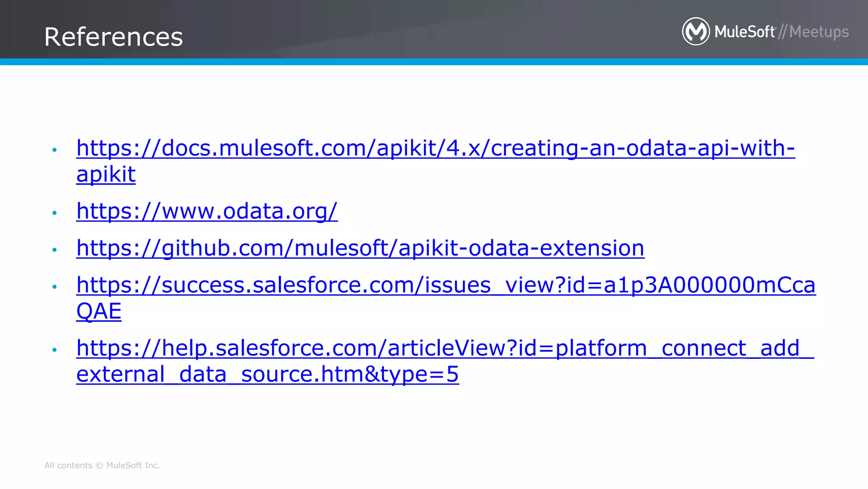868x489 pixels.
Task: Click the bullet before the success.salesforce.com link
Action: (54, 287)
